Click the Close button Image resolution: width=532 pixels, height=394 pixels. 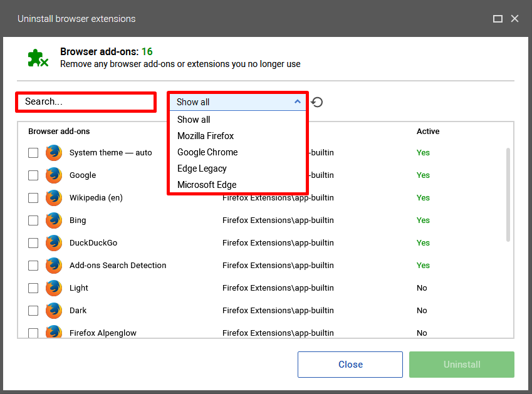[x=350, y=365]
